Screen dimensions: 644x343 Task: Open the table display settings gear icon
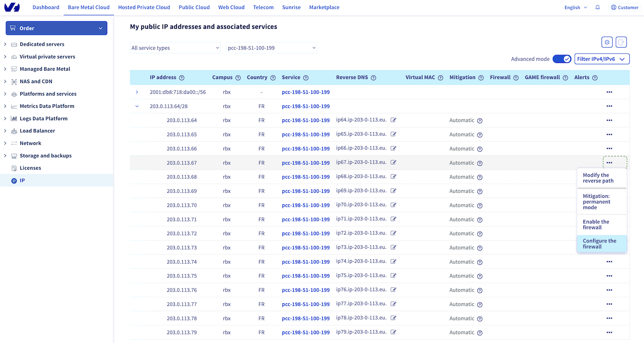tap(607, 42)
